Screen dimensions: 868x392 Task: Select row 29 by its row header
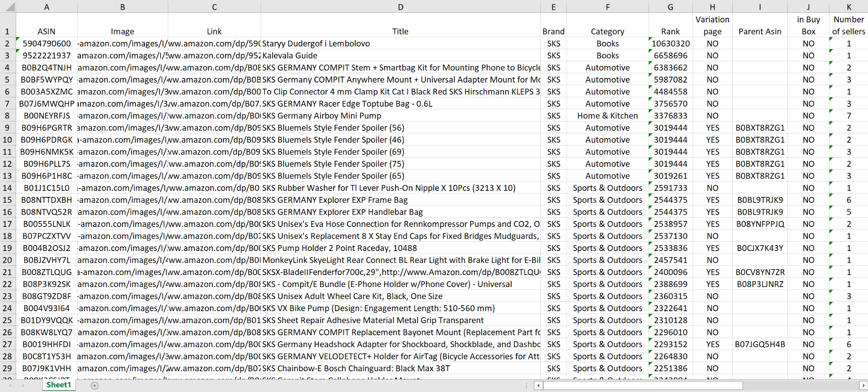(x=7, y=369)
